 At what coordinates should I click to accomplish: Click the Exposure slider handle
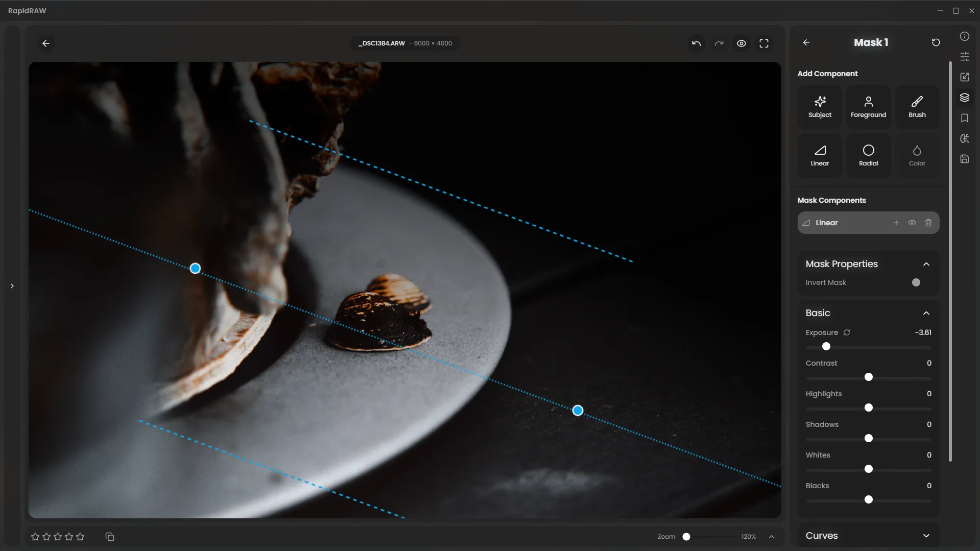(x=826, y=346)
